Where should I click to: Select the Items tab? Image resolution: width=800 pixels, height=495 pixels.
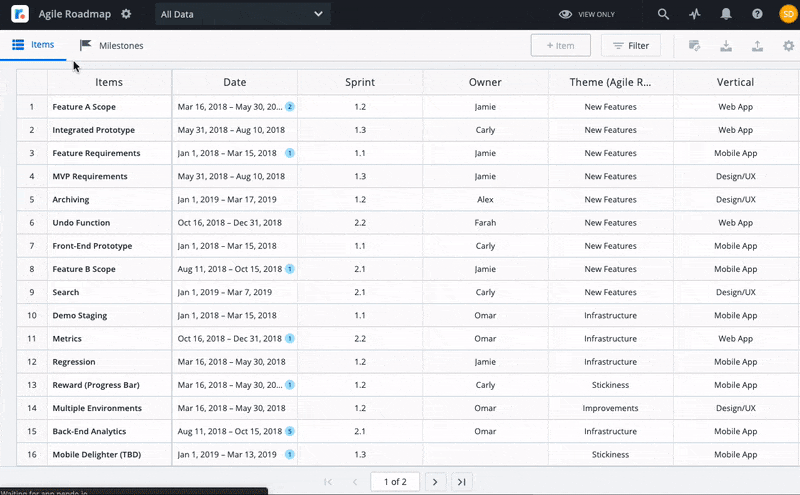(33, 45)
